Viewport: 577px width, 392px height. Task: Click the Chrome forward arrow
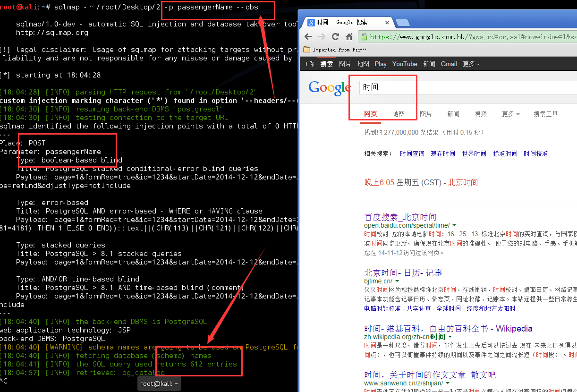coord(322,37)
